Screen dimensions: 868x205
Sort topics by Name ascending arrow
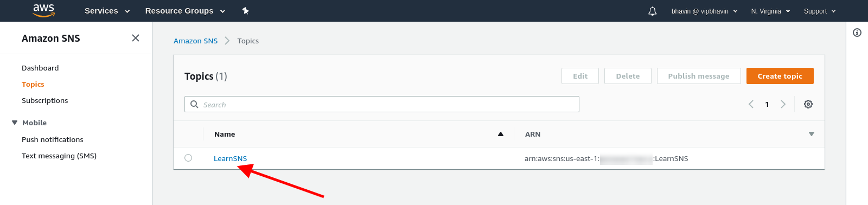501,134
